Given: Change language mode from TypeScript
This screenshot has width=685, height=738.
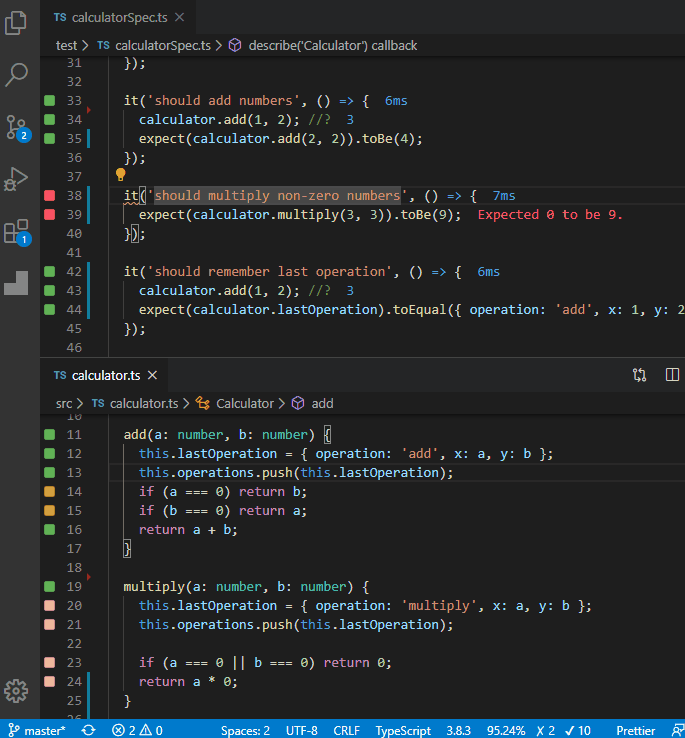Looking at the screenshot, I should pyautogui.click(x=403, y=730).
